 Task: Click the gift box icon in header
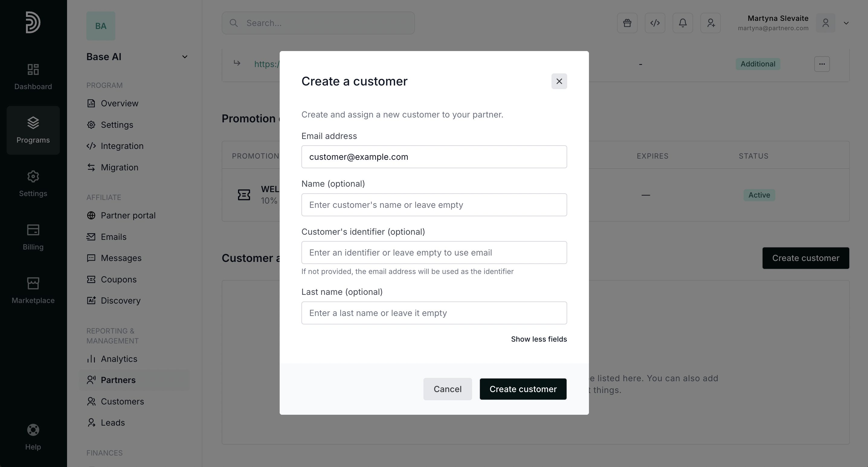(x=627, y=23)
